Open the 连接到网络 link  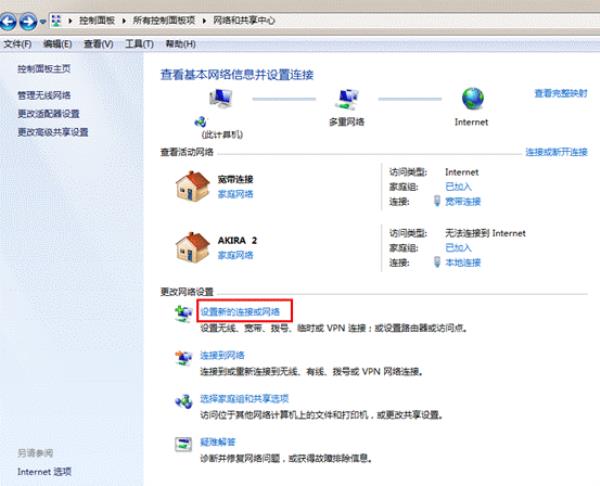pos(222,356)
